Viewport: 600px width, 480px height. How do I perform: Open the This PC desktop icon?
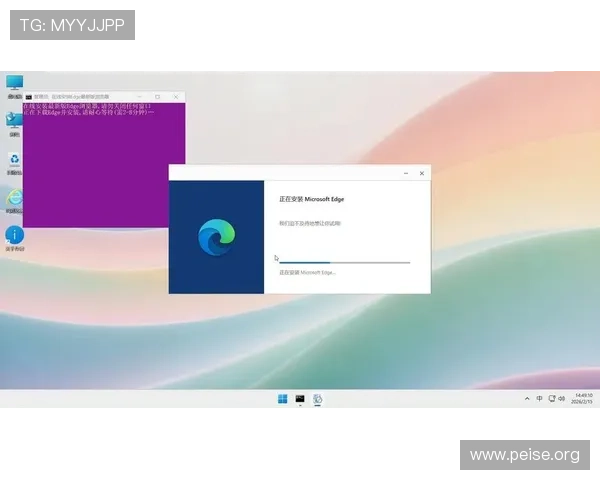(x=14, y=83)
